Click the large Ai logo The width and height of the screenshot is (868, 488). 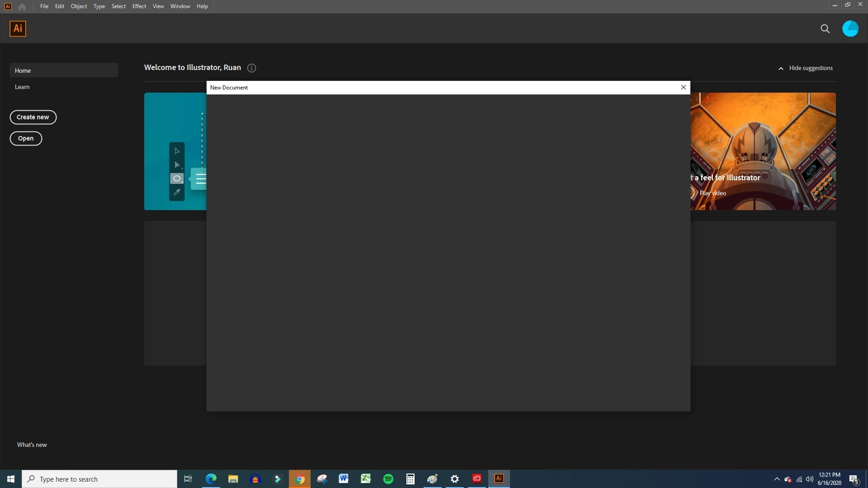click(18, 29)
